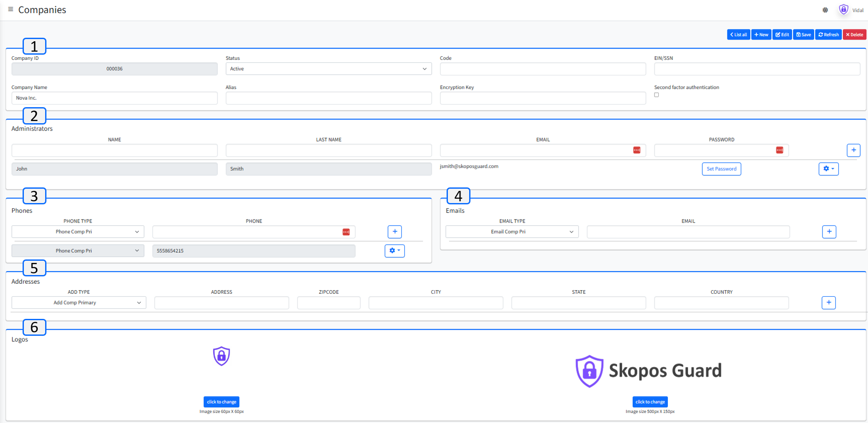Click the Company Name field Nova Inc.

pos(115,98)
